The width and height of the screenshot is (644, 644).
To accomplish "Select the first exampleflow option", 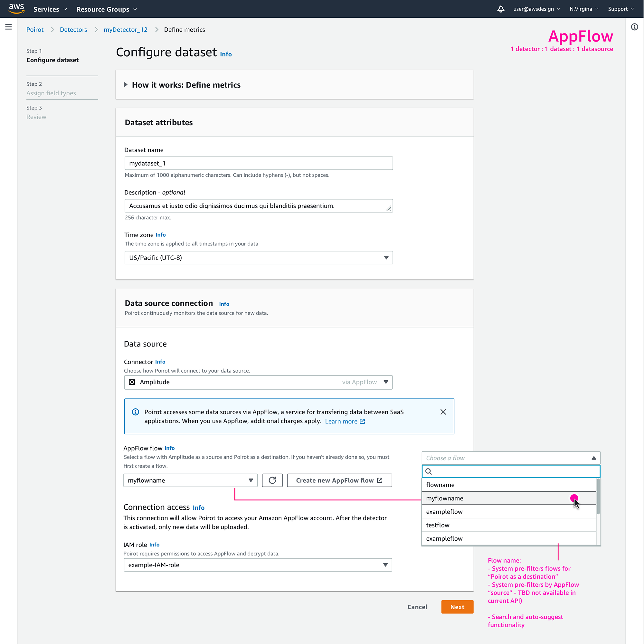I will pyautogui.click(x=509, y=512).
